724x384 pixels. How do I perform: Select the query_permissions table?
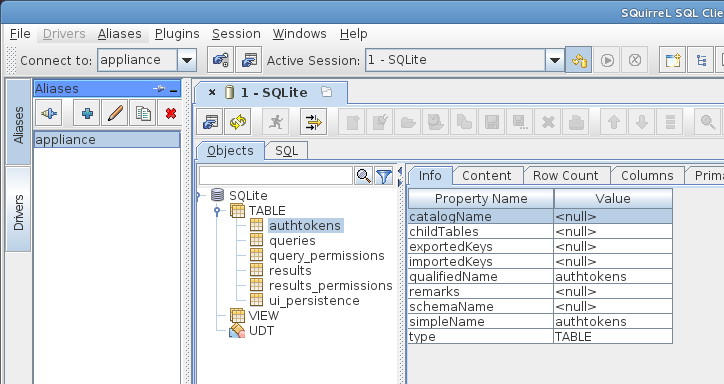click(326, 256)
